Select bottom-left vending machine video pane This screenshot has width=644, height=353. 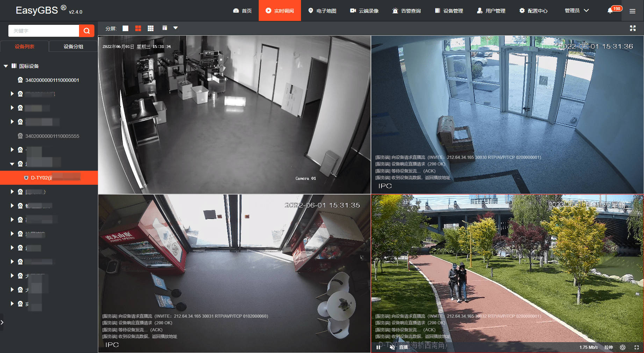(x=234, y=274)
